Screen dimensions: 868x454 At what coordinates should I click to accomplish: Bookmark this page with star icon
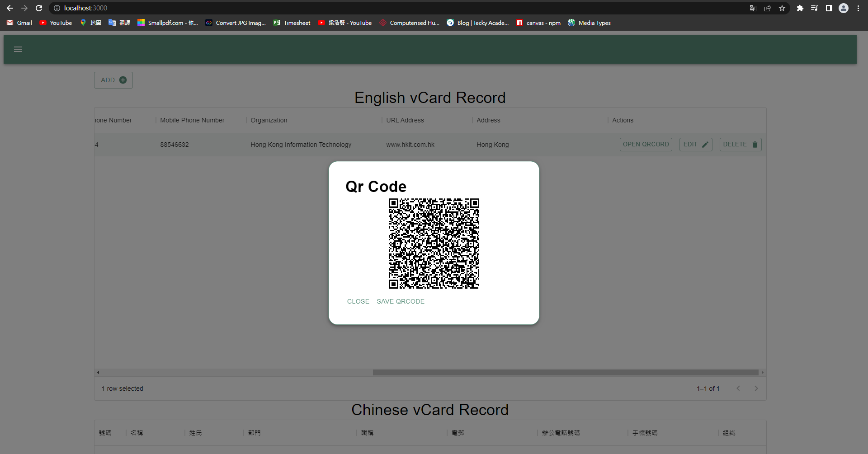tap(782, 8)
